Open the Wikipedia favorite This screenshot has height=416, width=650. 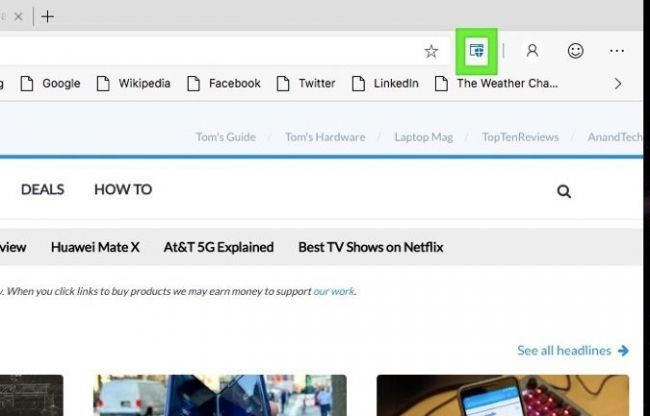(133, 83)
